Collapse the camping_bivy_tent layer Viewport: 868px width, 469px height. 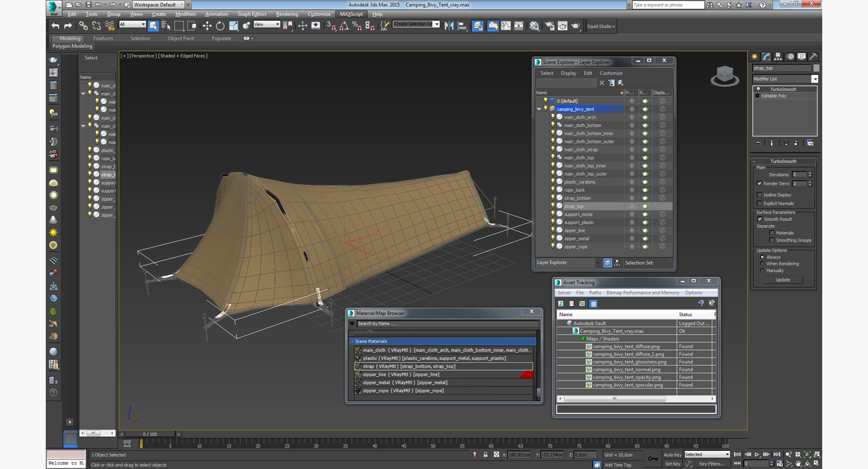tap(539, 109)
